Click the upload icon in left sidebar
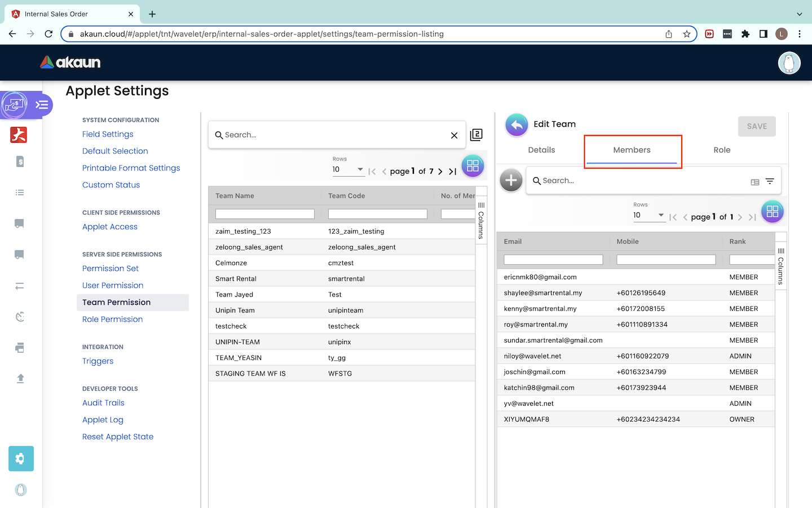812x508 pixels. pyautogui.click(x=20, y=378)
